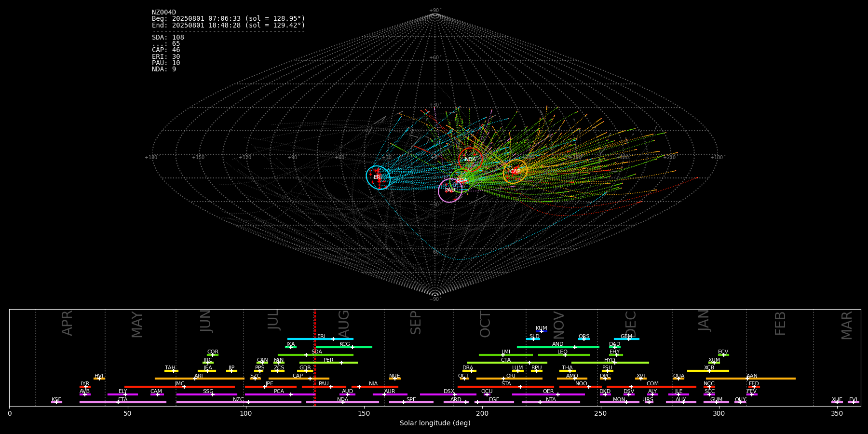This screenshot has width=868, height=434.
Task: Click the DEC month label
Action: click(x=631, y=324)
